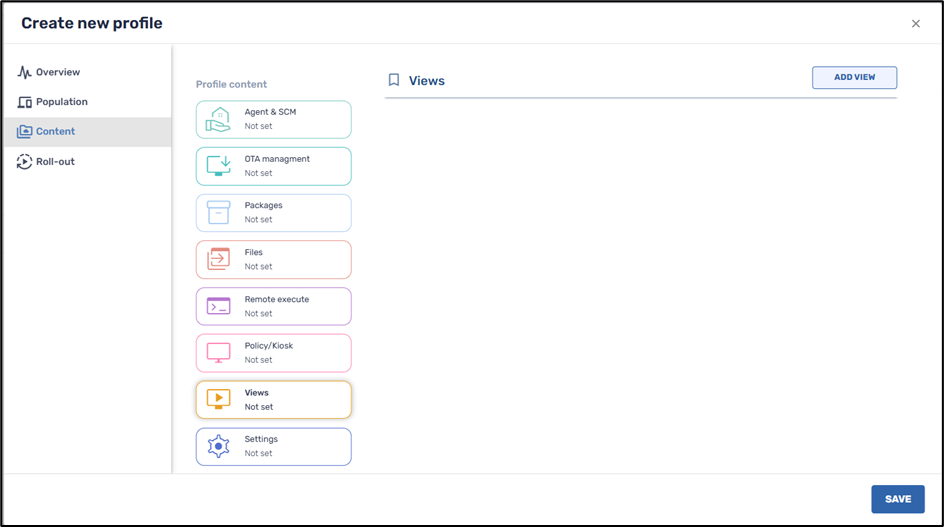Click the "Views" panel heading text

[427, 81]
